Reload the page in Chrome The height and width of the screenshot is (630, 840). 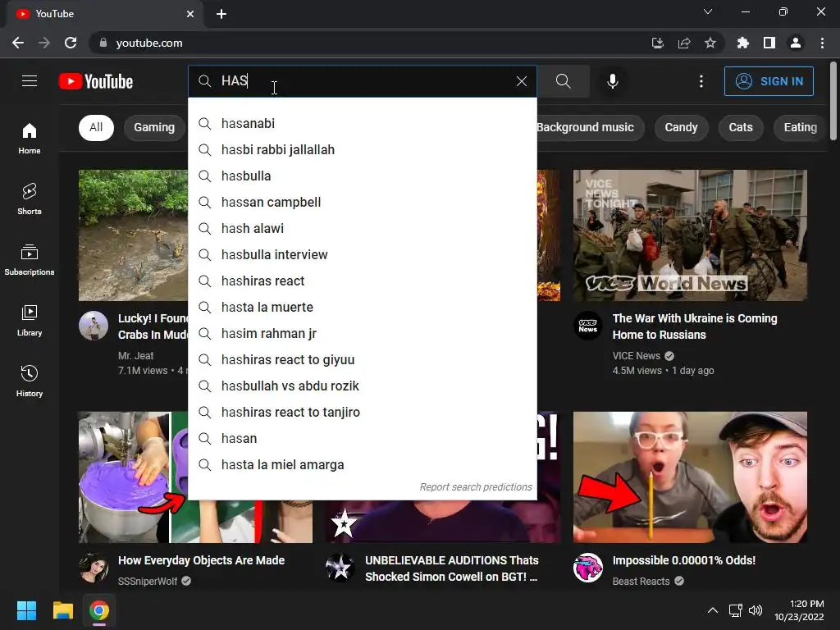point(71,43)
